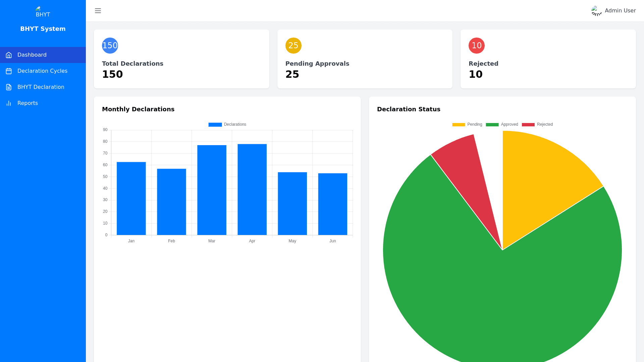Toggle the Pending legend item
Screen dimensions: 644x362
(x=467, y=124)
